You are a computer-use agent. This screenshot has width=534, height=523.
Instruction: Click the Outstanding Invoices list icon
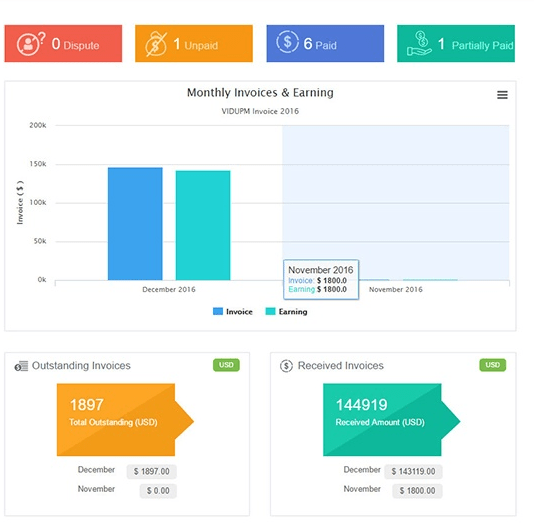click(x=21, y=366)
